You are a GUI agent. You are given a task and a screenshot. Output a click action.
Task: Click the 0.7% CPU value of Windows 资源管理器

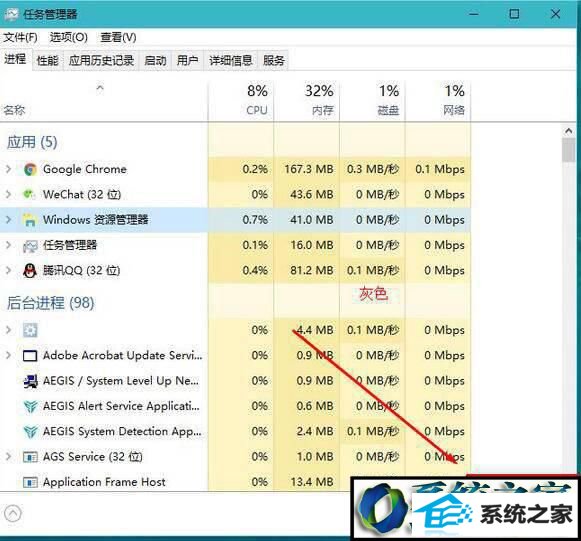(x=255, y=220)
